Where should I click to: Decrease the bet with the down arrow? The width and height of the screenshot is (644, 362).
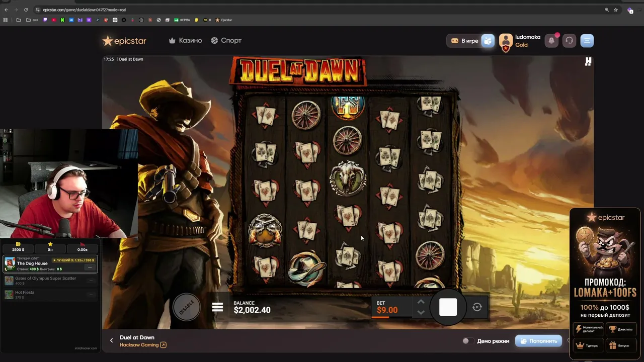click(x=421, y=312)
